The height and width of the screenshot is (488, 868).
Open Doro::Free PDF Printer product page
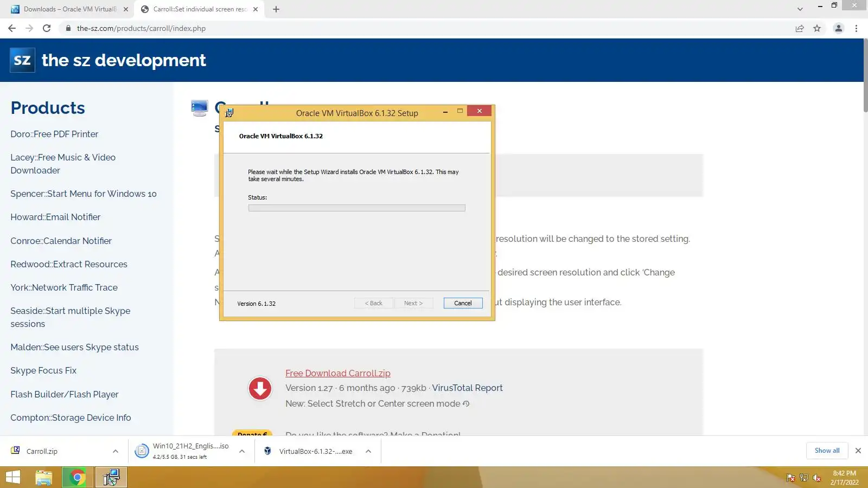point(54,134)
